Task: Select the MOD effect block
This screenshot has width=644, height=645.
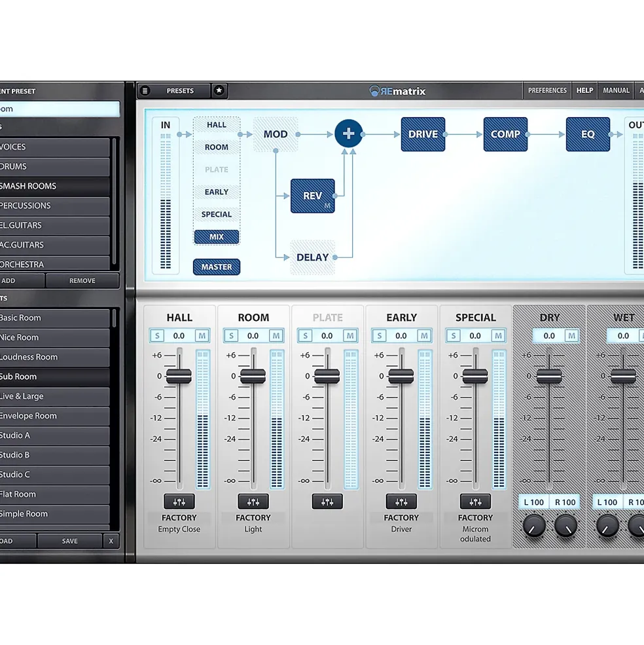Action: coord(276,134)
